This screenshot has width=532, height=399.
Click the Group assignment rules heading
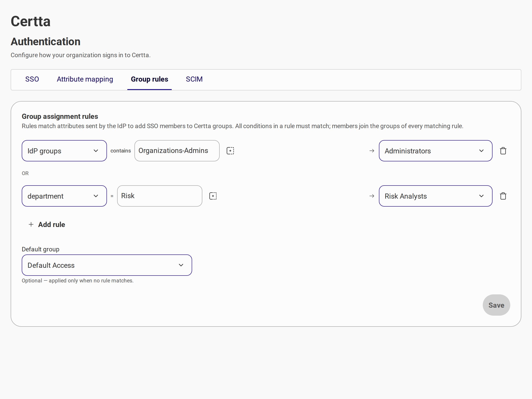click(60, 116)
